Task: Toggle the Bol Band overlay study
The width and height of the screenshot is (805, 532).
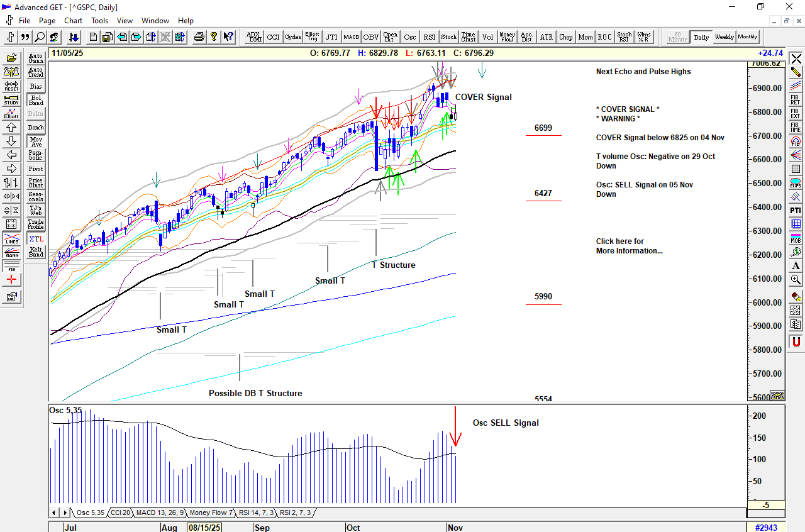Action: [x=36, y=101]
